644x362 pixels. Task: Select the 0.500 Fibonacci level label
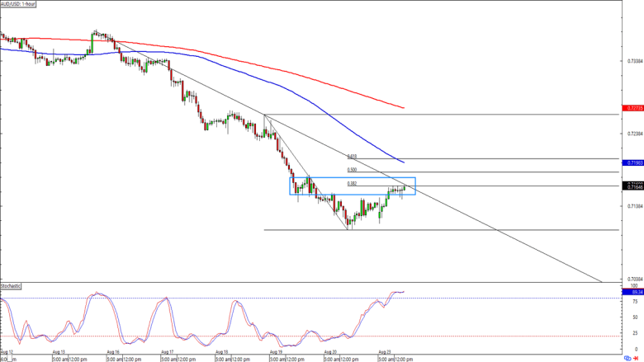pos(352,169)
